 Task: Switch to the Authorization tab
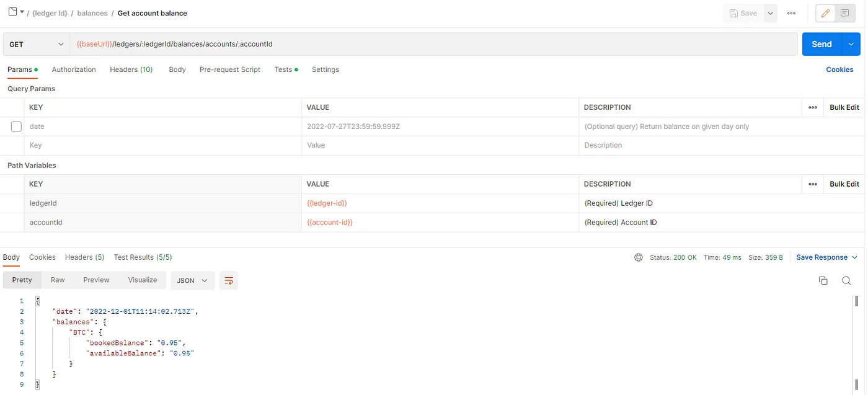tap(74, 69)
